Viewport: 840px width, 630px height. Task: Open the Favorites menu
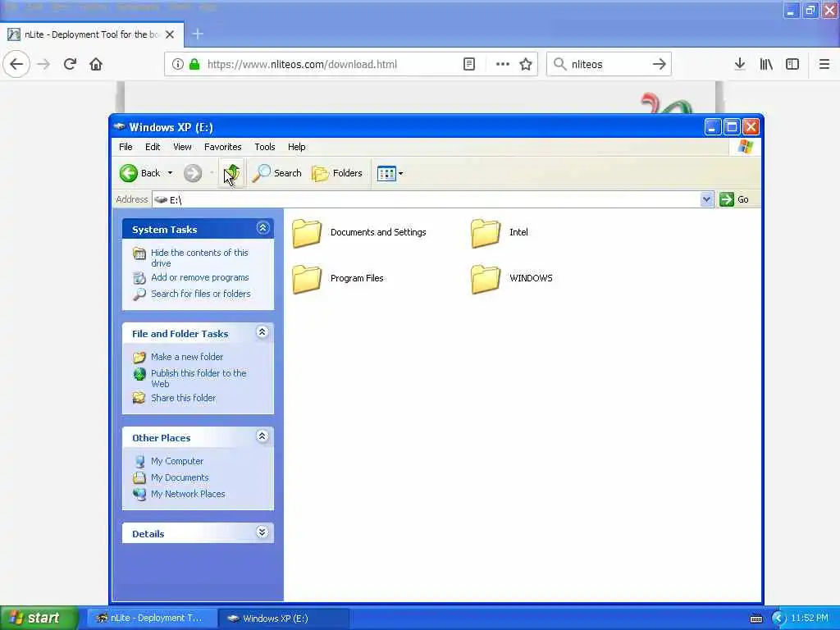(223, 147)
